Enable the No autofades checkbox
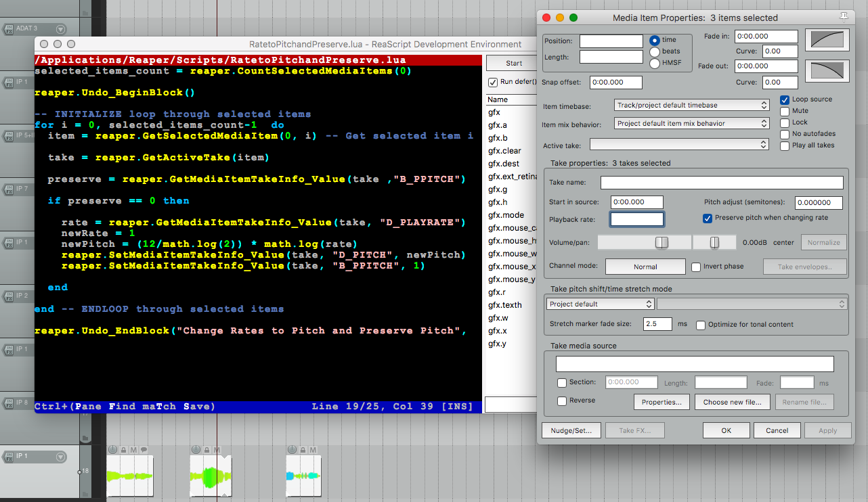 pyautogui.click(x=785, y=134)
